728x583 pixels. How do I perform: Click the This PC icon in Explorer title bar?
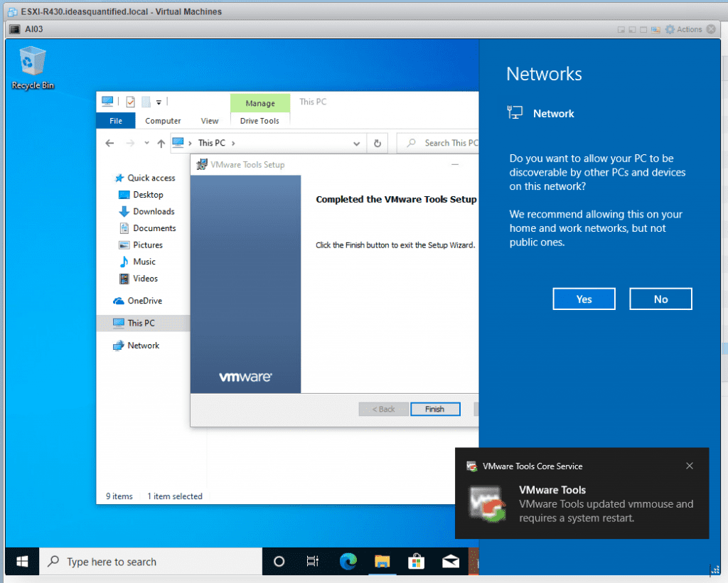pos(107,101)
